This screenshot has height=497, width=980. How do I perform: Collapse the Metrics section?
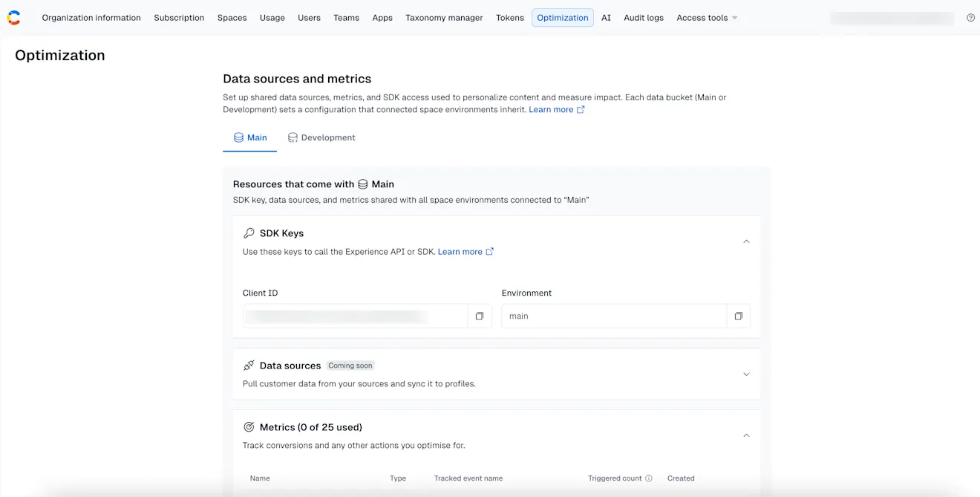click(x=746, y=435)
